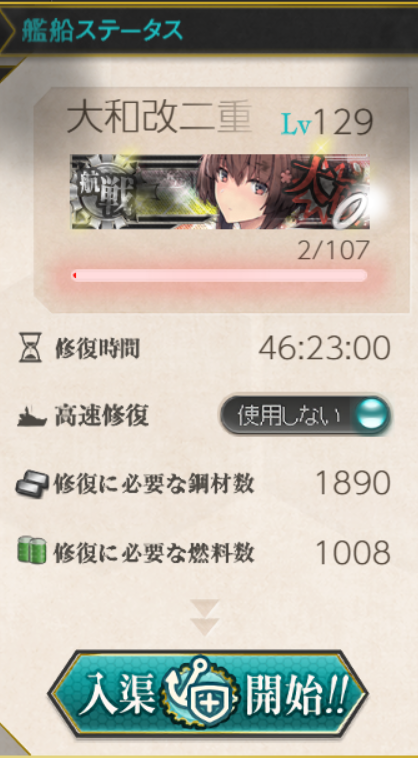The height and width of the screenshot is (758, 418).
Task: Start docking with 入渠開始!! button
Action: click(x=208, y=695)
